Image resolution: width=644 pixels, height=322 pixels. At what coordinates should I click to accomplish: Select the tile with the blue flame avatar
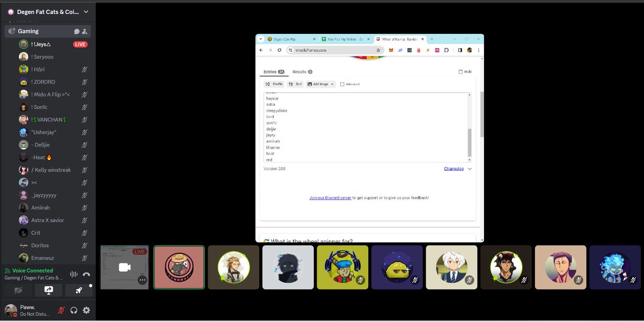(615, 267)
